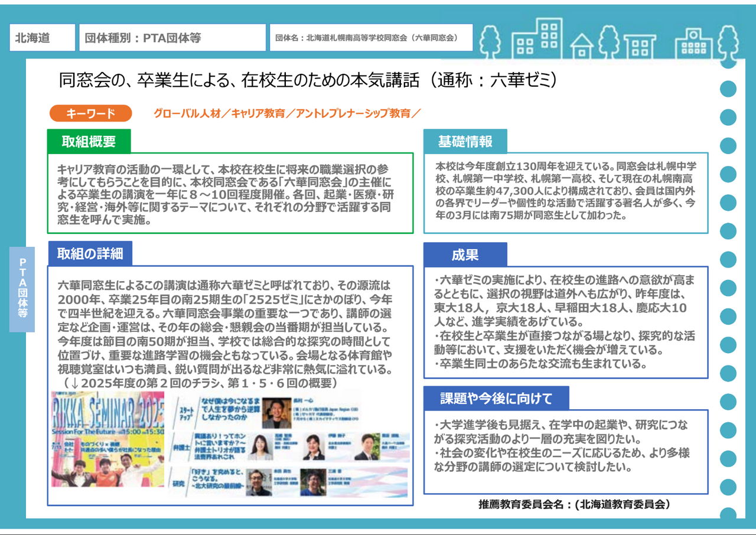This screenshot has height=535, width=756.
Task: Click the low four-window building icon
Action: (640, 46)
